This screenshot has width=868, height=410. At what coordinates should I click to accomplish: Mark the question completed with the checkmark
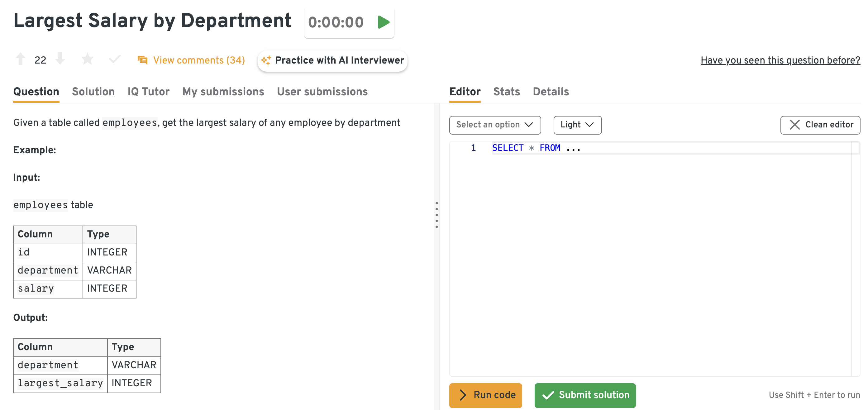[x=115, y=59]
